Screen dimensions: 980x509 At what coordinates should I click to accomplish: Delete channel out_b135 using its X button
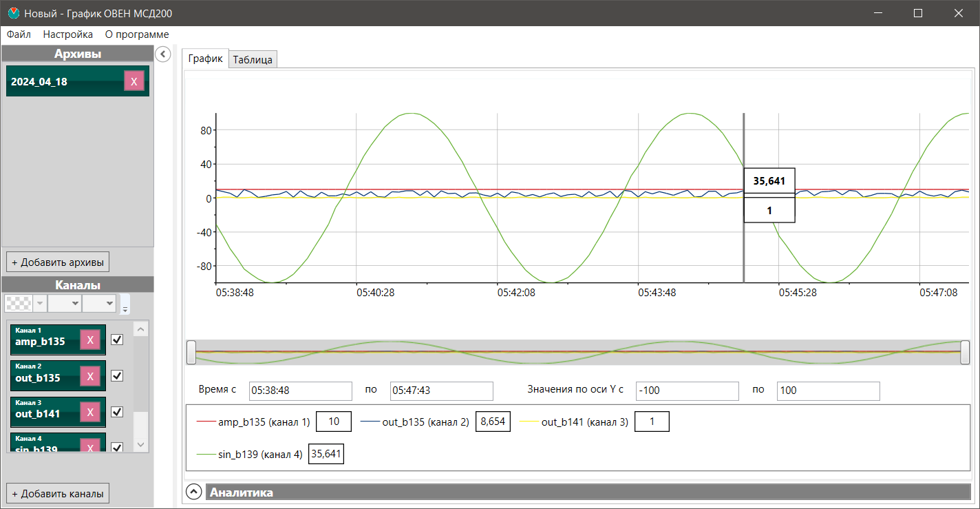[90, 376]
